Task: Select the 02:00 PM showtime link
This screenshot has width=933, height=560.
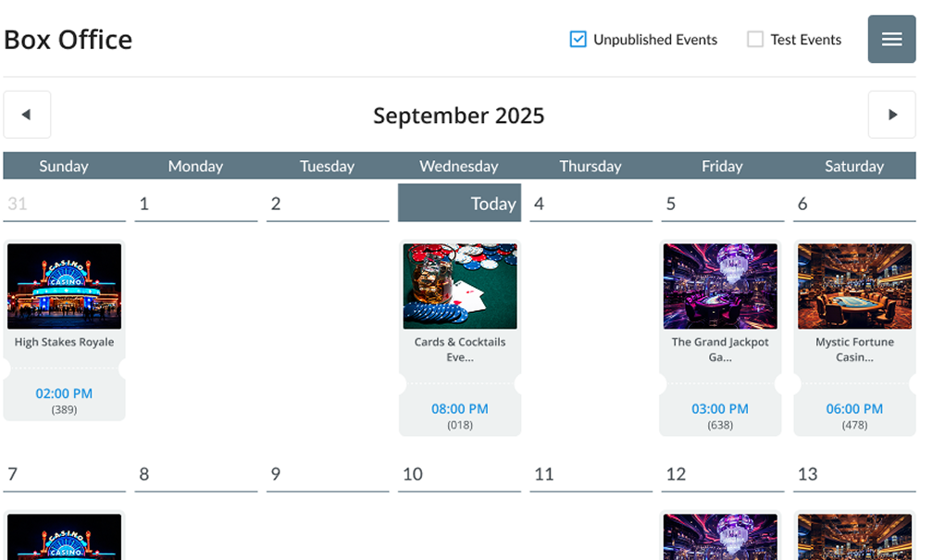Action: 64,392
